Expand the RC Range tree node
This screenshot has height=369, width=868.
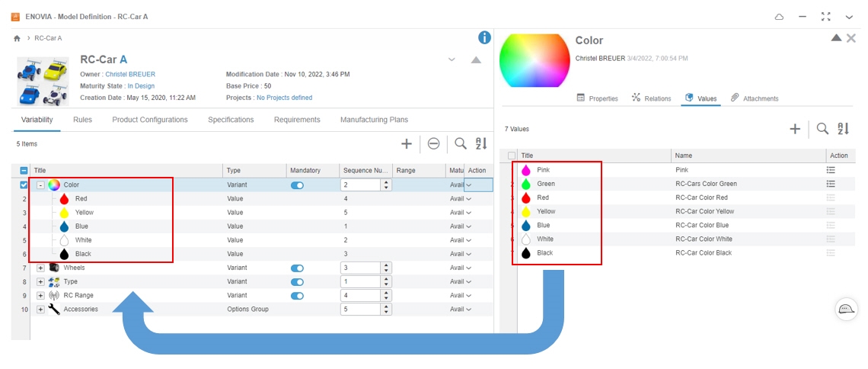click(x=40, y=296)
